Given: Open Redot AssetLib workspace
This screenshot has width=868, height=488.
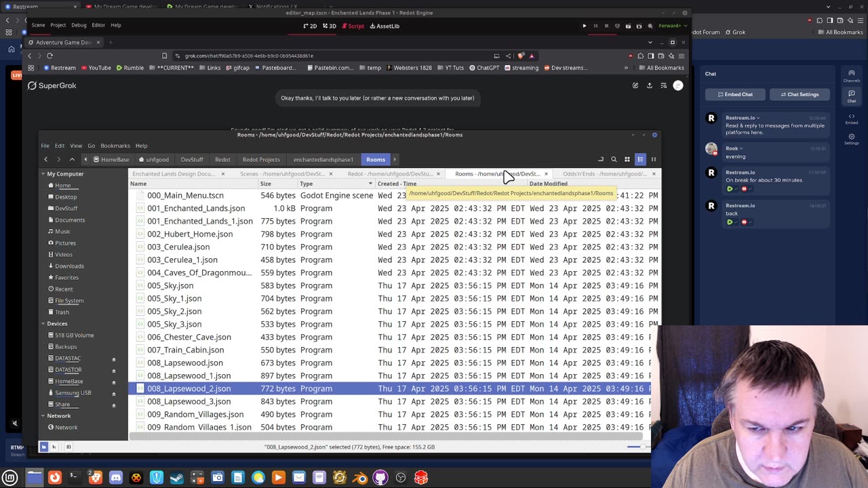Looking at the screenshot, I should (x=384, y=26).
